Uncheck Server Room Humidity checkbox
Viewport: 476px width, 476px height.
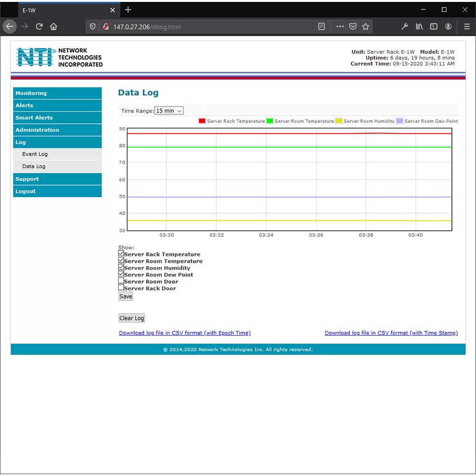coord(121,267)
